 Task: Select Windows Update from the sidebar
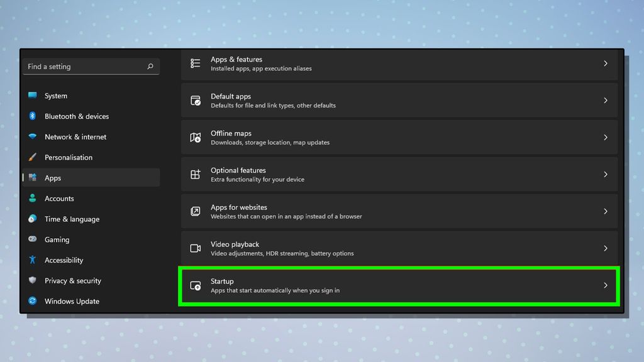point(72,301)
